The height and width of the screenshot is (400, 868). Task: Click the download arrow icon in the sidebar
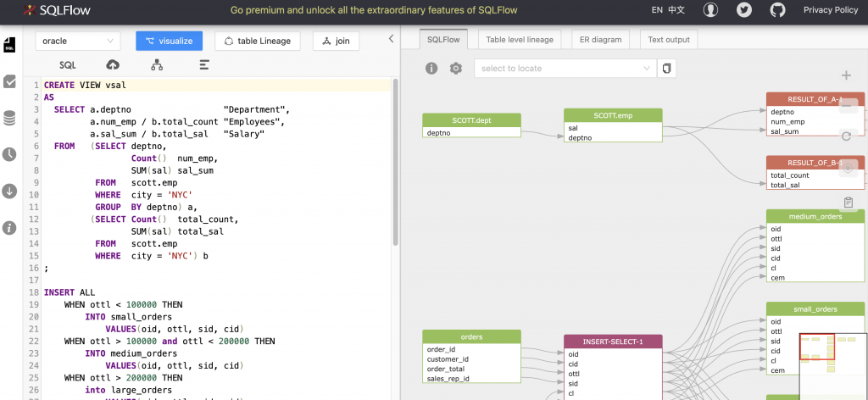(10, 191)
